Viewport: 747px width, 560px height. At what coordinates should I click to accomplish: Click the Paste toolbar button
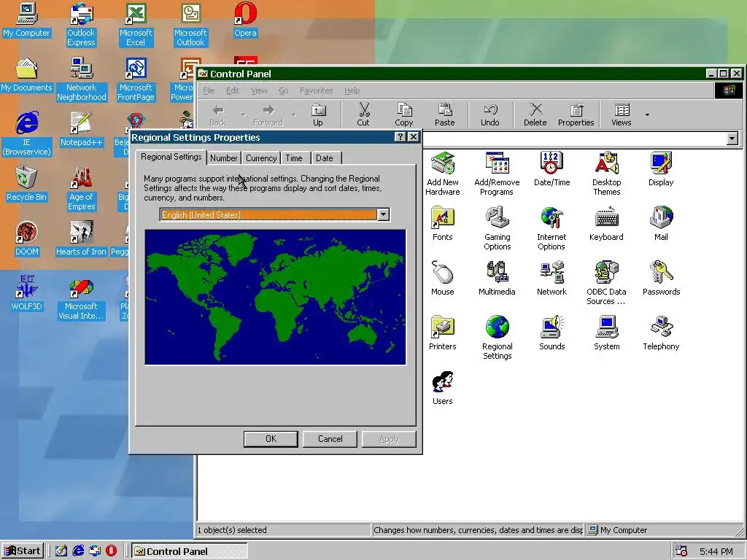(x=444, y=114)
